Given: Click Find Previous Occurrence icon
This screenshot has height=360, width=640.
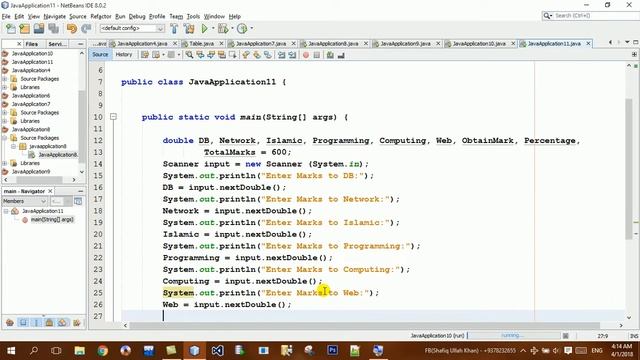Looking at the screenshot, I should tap(200, 55).
